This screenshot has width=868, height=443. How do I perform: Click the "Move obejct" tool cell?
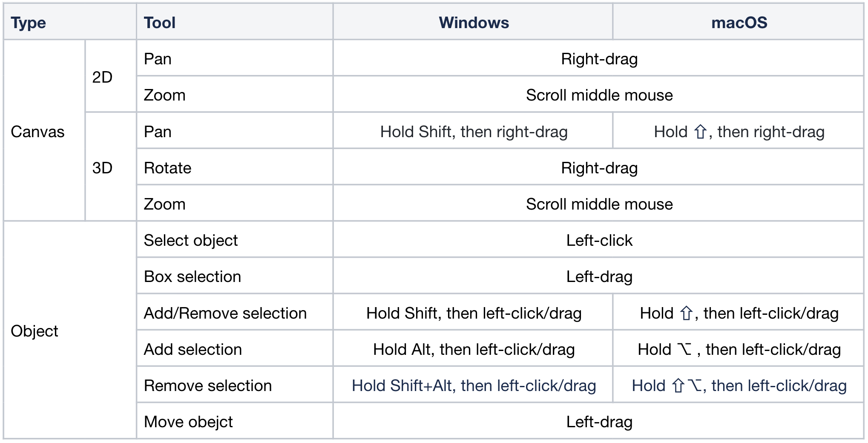188,422
